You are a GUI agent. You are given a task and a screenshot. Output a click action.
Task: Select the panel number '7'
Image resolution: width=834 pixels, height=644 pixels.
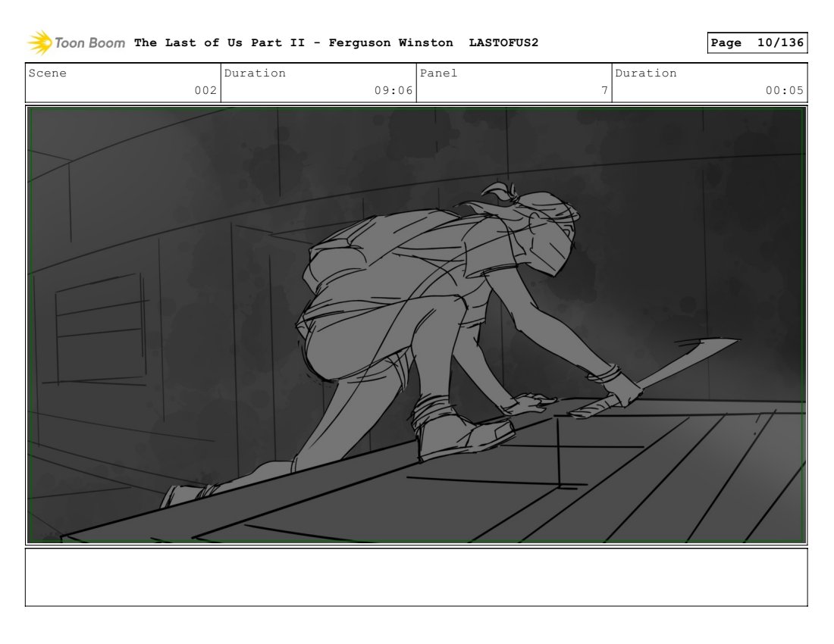605,90
